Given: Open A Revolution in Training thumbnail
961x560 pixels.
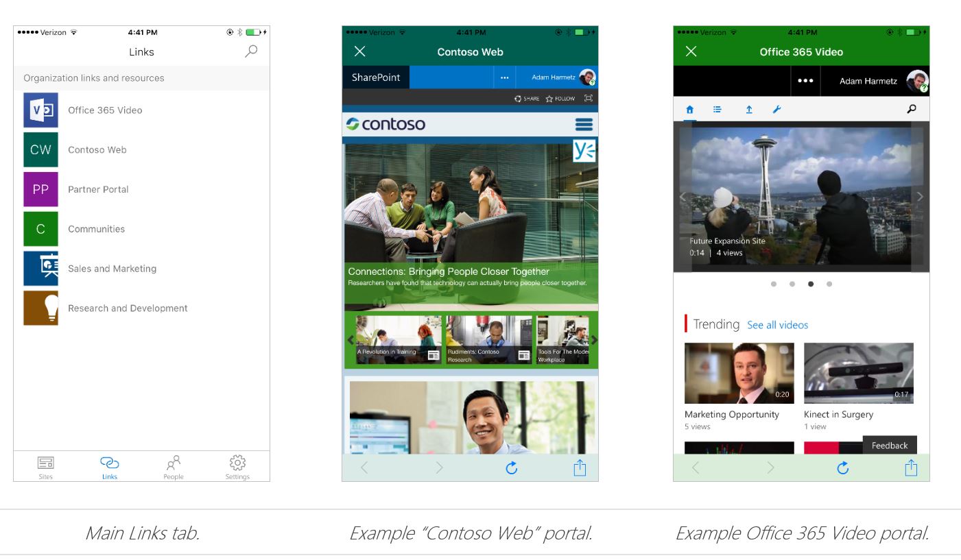Looking at the screenshot, I should point(399,340).
